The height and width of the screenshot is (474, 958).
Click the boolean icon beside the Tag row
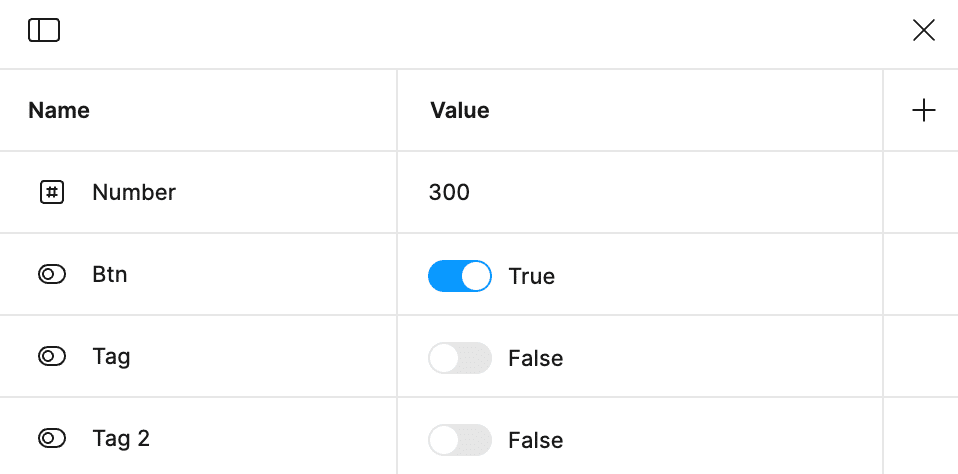click(x=52, y=356)
